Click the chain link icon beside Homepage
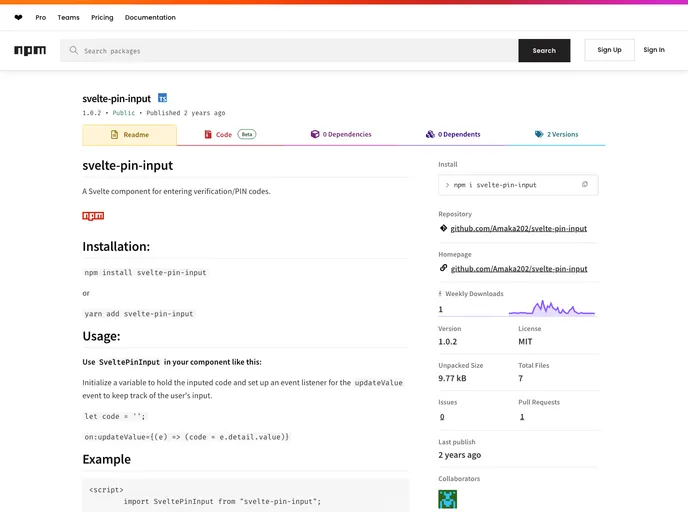This screenshot has height=512, width=688. pyautogui.click(x=443, y=268)
